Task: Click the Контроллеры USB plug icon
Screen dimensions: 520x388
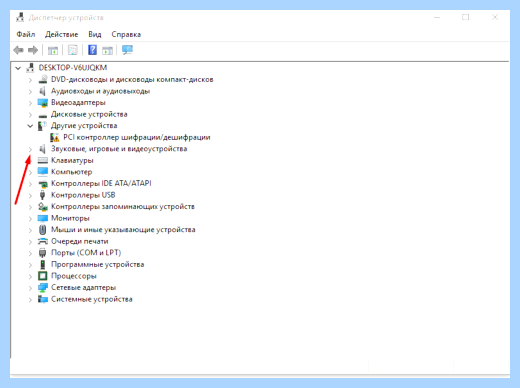Action: click(42, 195)
